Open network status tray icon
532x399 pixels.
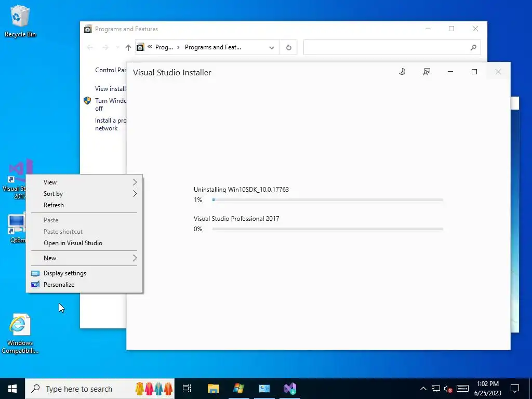[436, 389]
